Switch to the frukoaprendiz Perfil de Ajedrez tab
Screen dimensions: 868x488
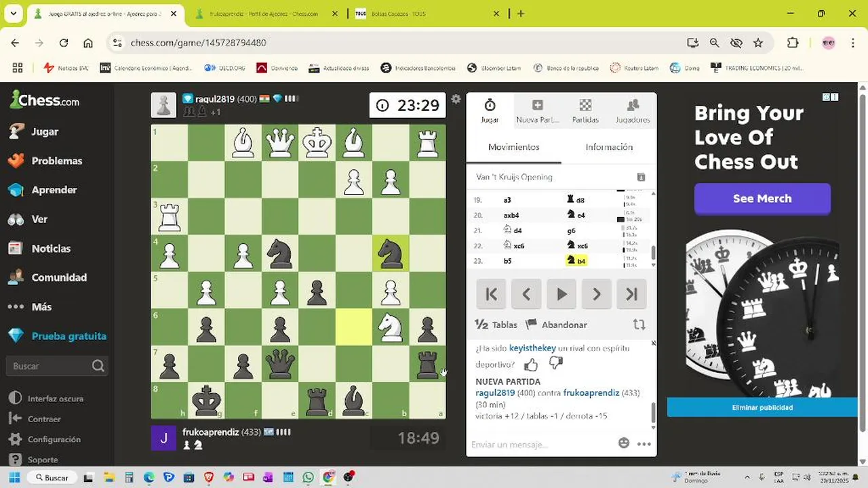coord(264,14)
